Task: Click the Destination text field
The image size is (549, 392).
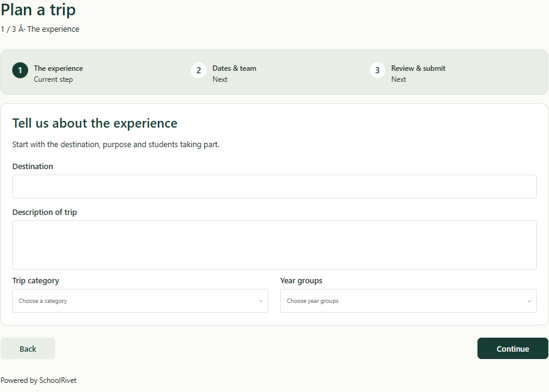Action: coord(274,186)
